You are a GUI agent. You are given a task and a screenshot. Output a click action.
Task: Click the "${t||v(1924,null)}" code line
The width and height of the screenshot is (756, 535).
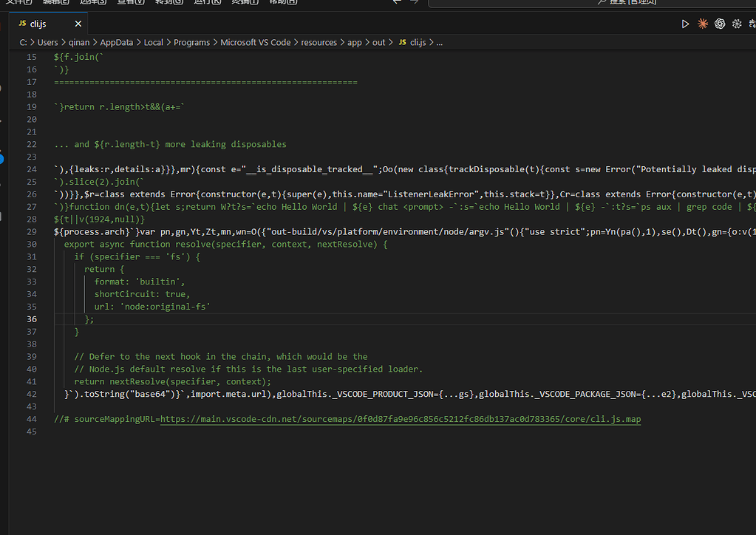pos(99,219)
